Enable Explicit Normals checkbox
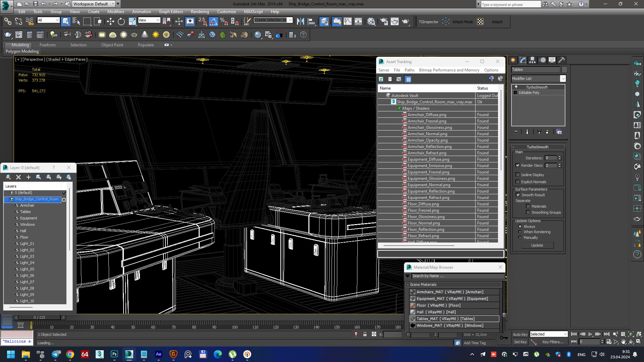This screenshot has width=644, height=362. pos(517,182)
